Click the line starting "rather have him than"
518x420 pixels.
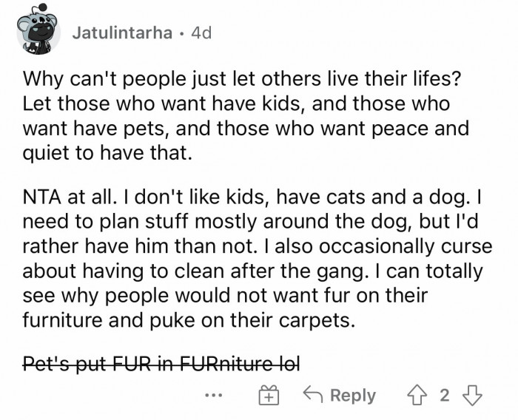[258, 248]
